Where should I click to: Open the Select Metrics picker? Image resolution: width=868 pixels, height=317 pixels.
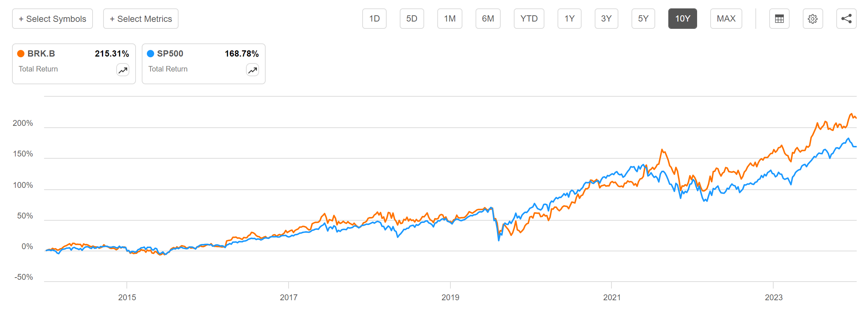click(x=141, y=19)
